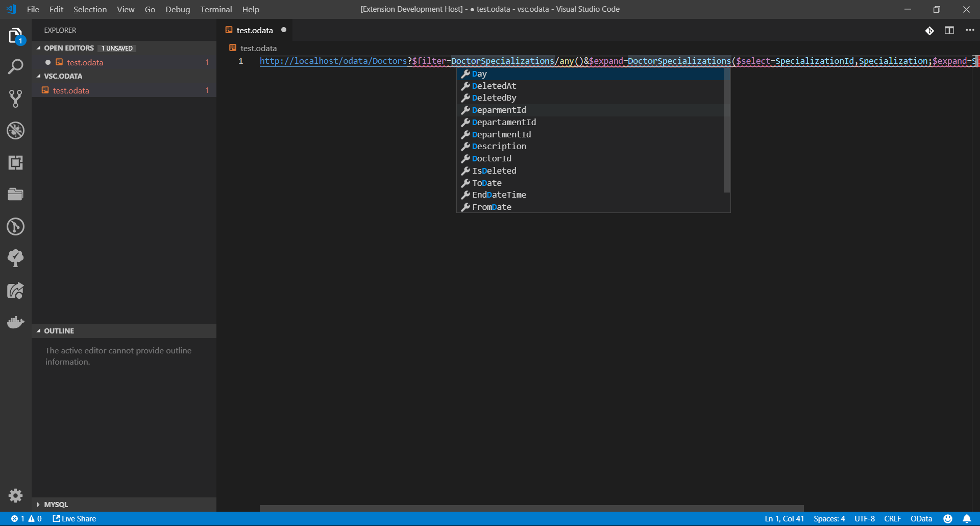Choose Day suggestion in autocomplete list
980x526 pixels.
pos(590,74)
